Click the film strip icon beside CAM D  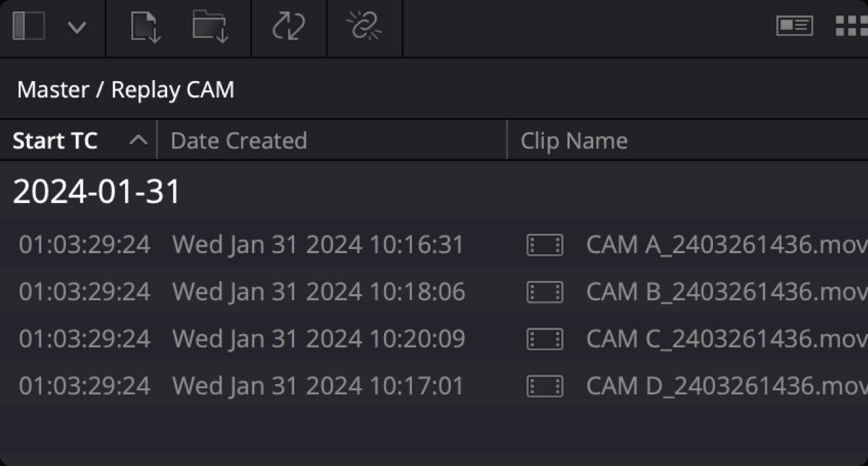(x=546, y=385)
